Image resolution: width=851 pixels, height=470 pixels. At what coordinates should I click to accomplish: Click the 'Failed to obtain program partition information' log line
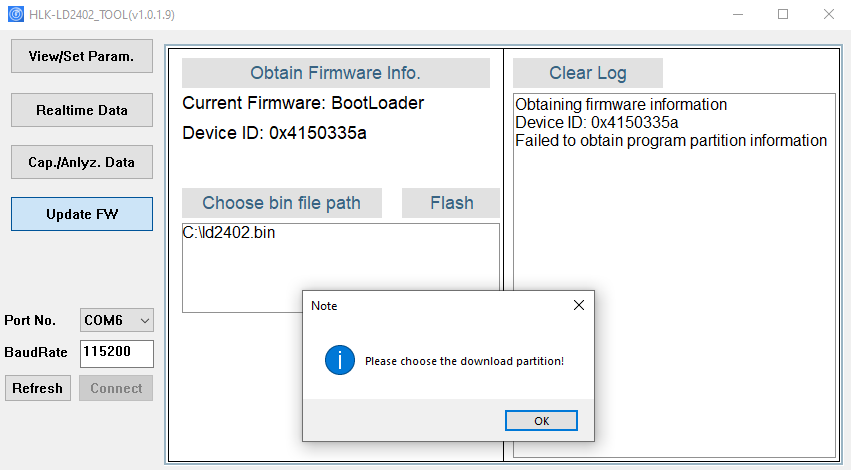(671, 141)
